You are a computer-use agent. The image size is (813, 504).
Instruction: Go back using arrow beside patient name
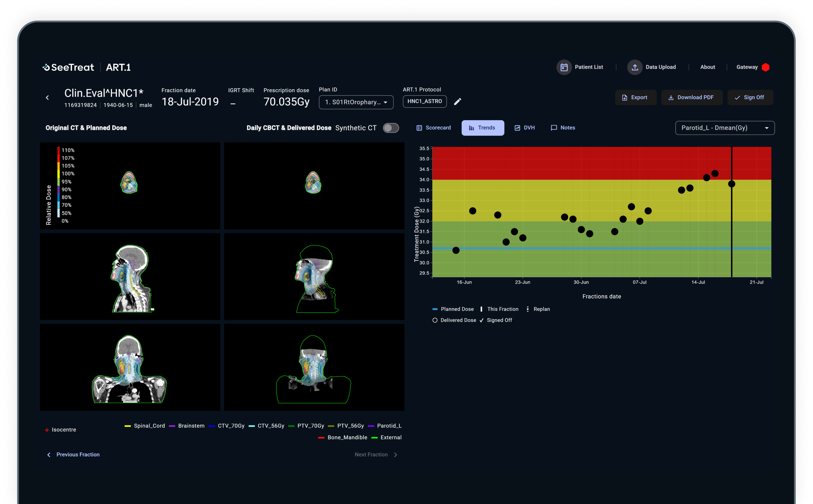coord(47,98)
